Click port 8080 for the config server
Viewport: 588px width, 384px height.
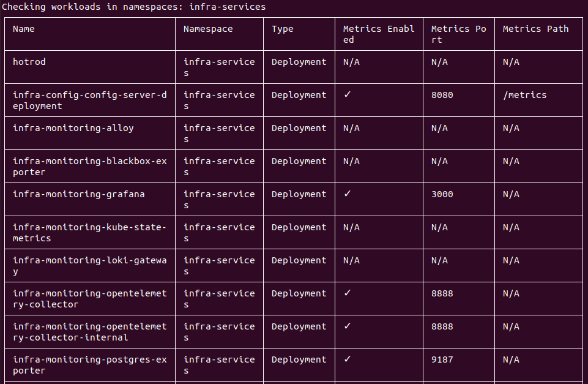pos(442,95)
